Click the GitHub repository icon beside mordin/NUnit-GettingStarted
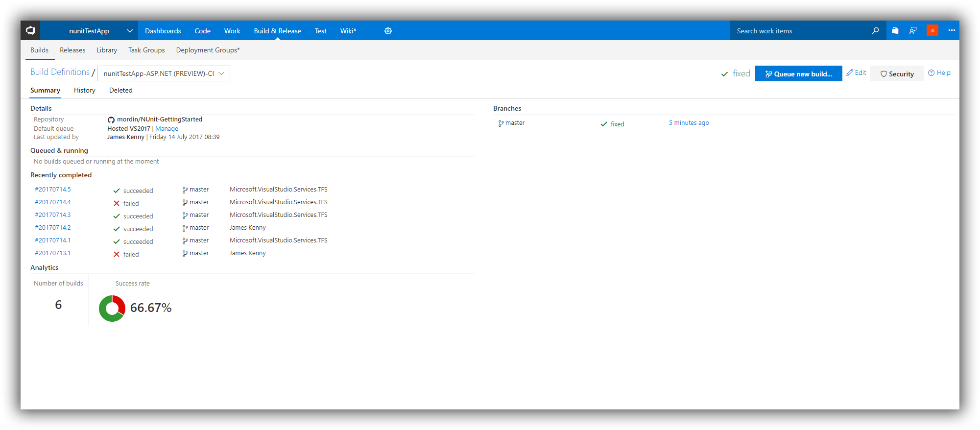Screen dimensions: 980x430 (111, 119)
